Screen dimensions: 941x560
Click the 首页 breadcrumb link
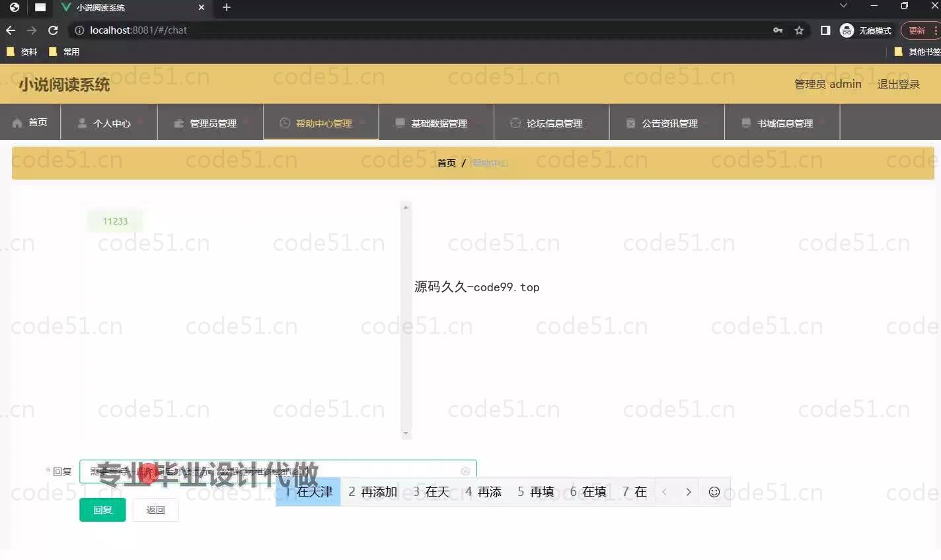tap(447, 163)
